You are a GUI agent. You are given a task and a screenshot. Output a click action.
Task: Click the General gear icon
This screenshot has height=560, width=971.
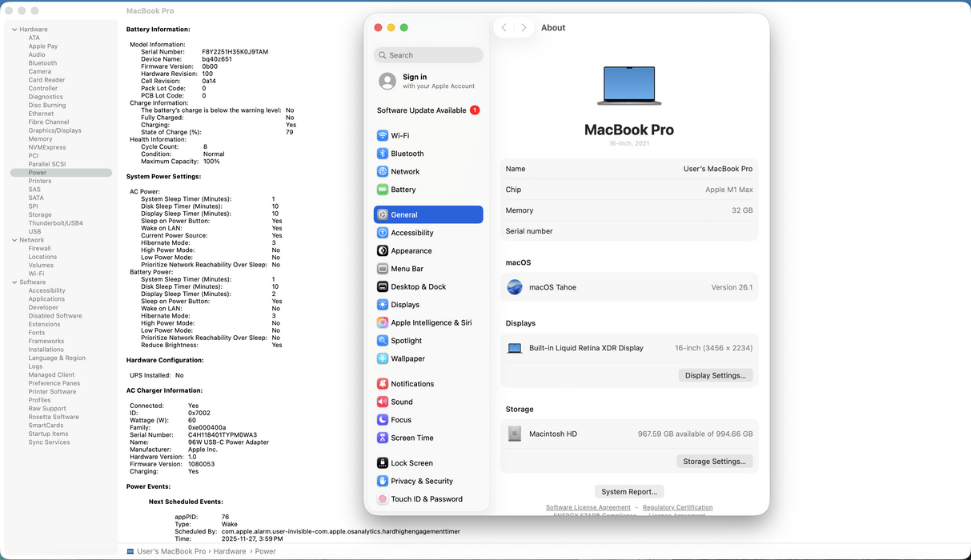click(383, 214)
